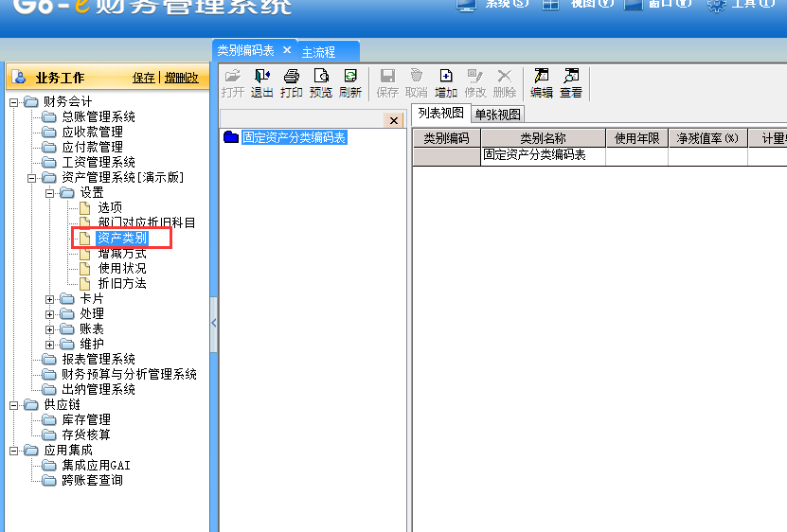The image size is (787, 532).
Task: Click the 打印 (Print) toolbar icon
Action: [x=291, y=83]
